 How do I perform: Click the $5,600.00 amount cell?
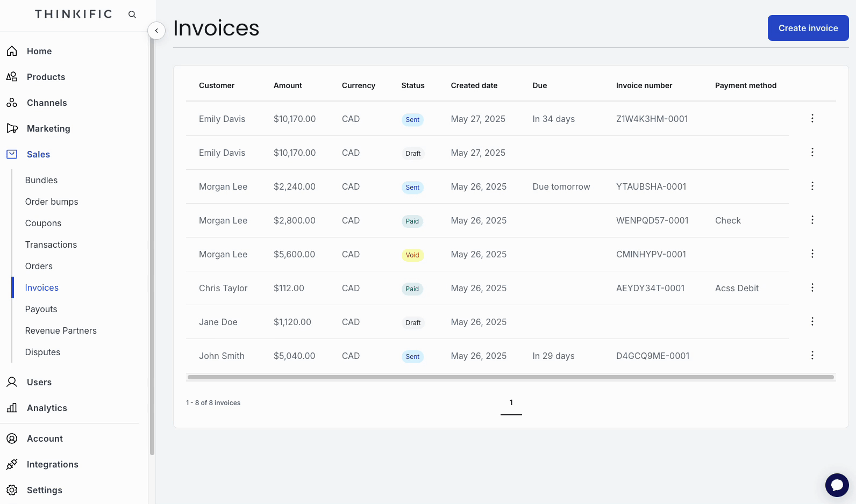pyautogui.click(x=294, y=254)
